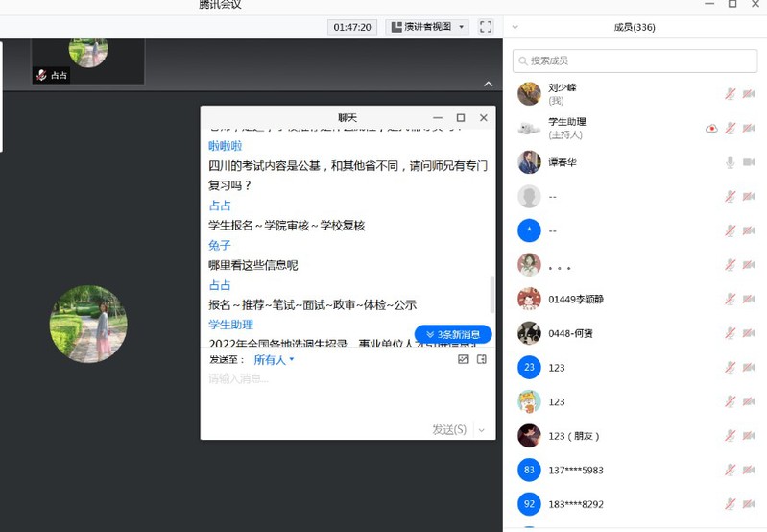
Task: Open the 演讲者视图 view dropdown
Action: tap(427, 27)
